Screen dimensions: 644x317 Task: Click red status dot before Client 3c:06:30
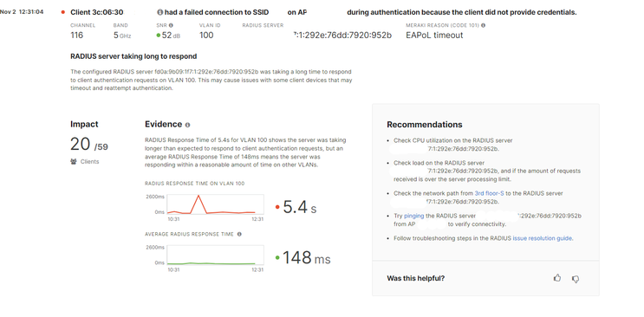[x=62, y=12]
